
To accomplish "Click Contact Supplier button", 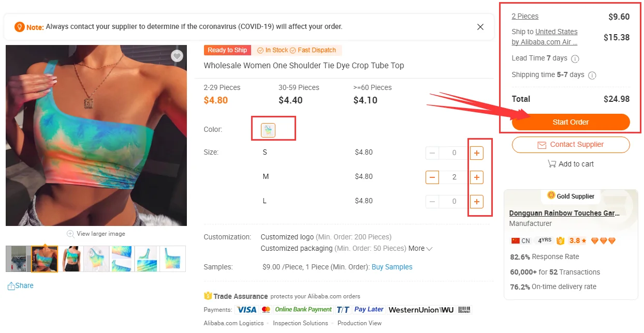I will tap(570, 145).
